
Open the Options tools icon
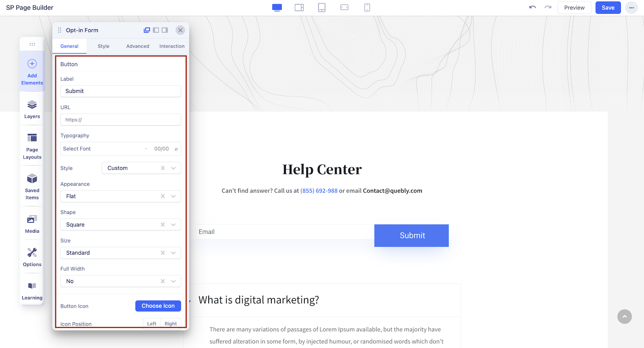point(32,257)
